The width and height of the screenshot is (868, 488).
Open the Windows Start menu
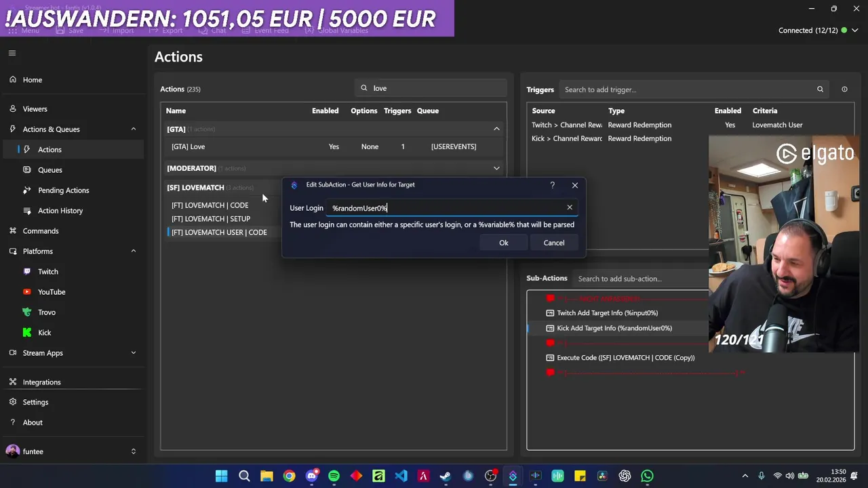click(222, 476)
